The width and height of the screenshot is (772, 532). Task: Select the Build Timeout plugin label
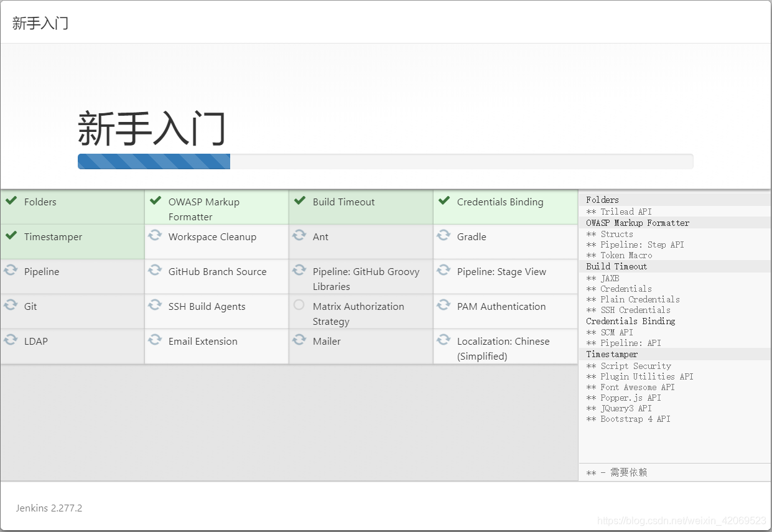(x=344, y=202)
